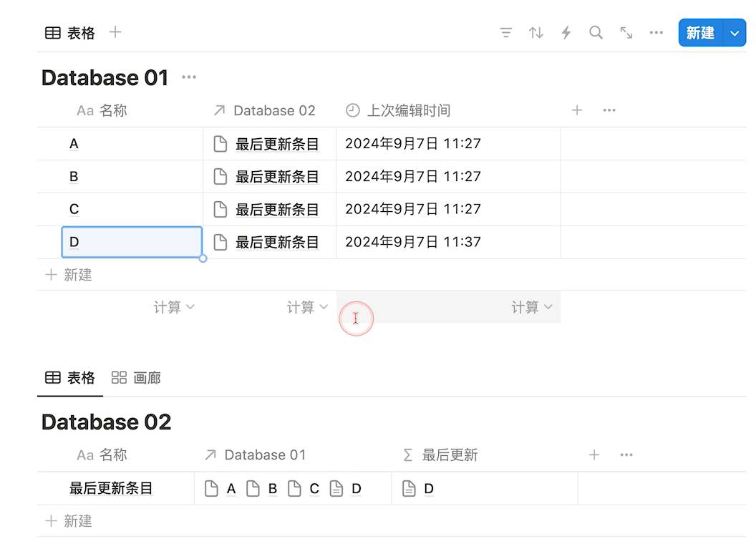Click the page icon in row B's relation

point(220,177)
